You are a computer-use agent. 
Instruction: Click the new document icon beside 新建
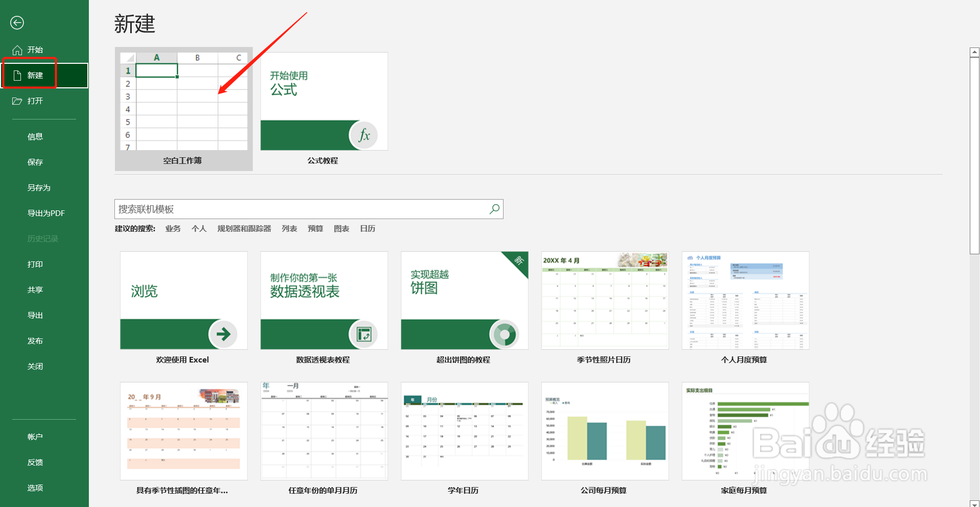(17, 76)
